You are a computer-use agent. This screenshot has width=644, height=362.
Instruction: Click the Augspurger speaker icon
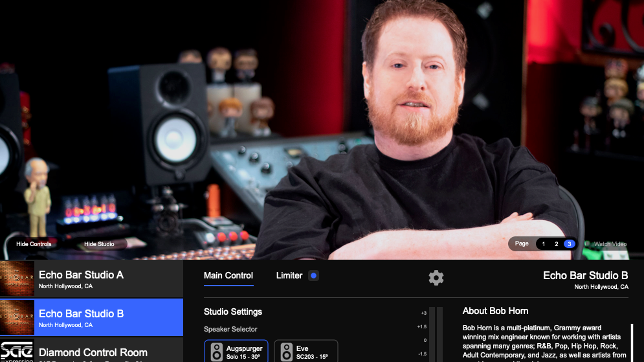(217, 352)
